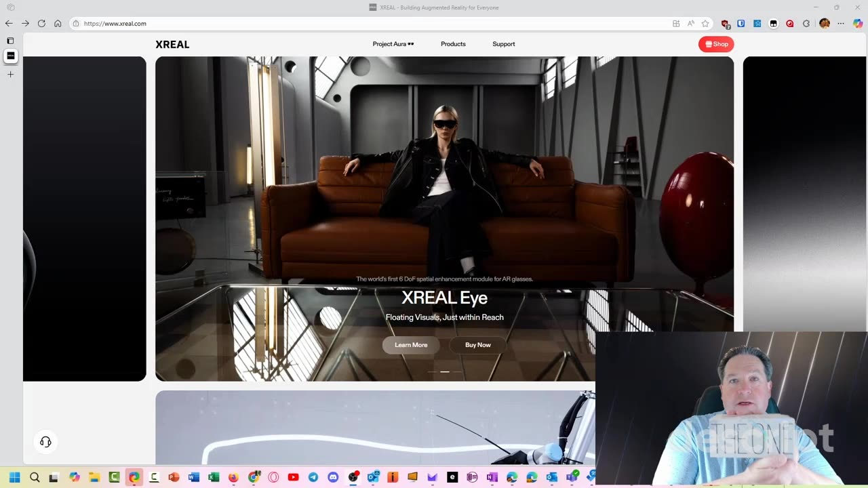Image resolution: width=868 pixels, height=488 pixels.
Task: Open YouTube app from the taskbar
Action: (293, 477)
